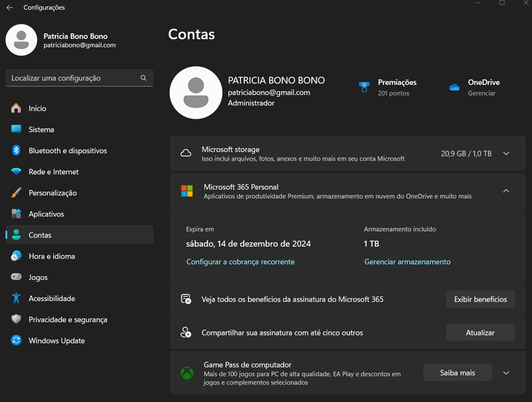Open Bluetooth e dispositivos via its icon

click(16, 150)
